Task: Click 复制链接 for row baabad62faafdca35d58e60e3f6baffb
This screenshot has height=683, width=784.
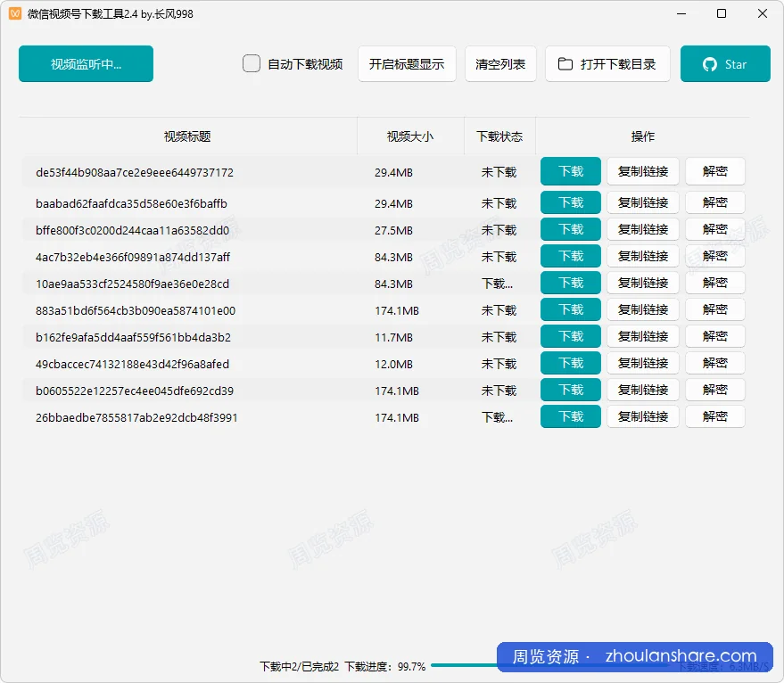Action: click(x=643, y=202)
